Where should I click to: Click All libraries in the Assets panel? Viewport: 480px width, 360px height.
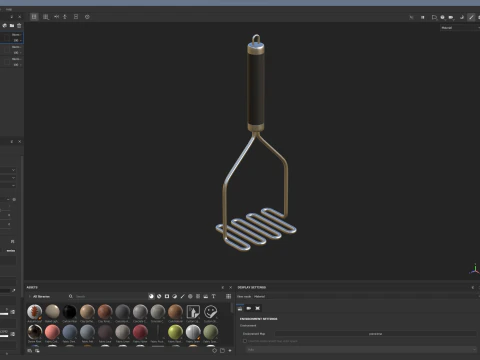click(41, 296)
